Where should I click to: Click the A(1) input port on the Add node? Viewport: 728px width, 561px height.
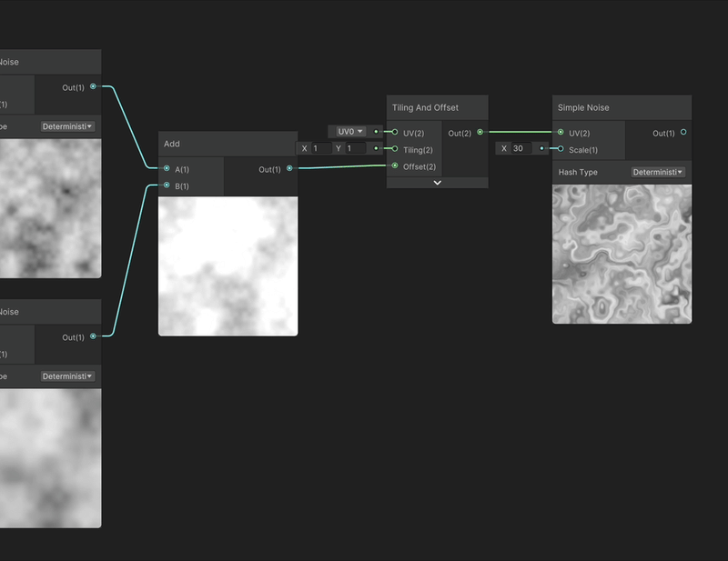click(165, 167)
